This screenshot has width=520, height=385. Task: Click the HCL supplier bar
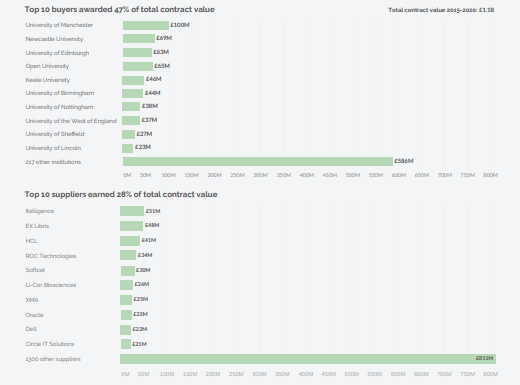130,241
